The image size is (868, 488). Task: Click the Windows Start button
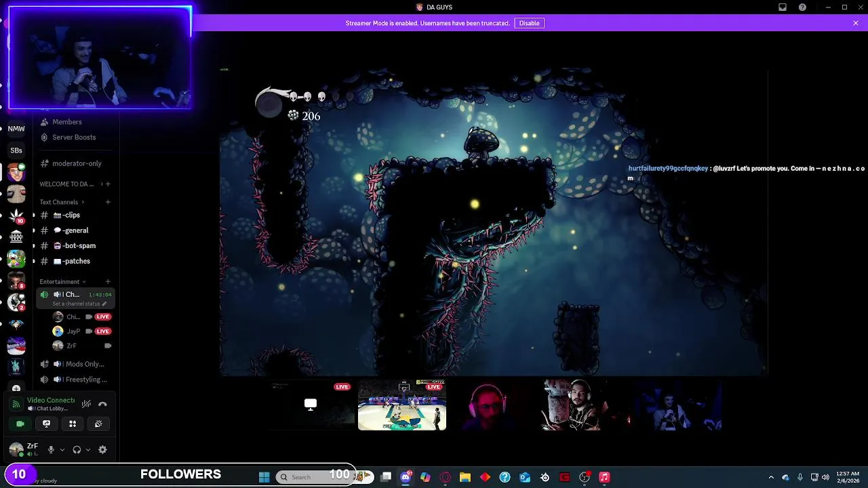264,477
